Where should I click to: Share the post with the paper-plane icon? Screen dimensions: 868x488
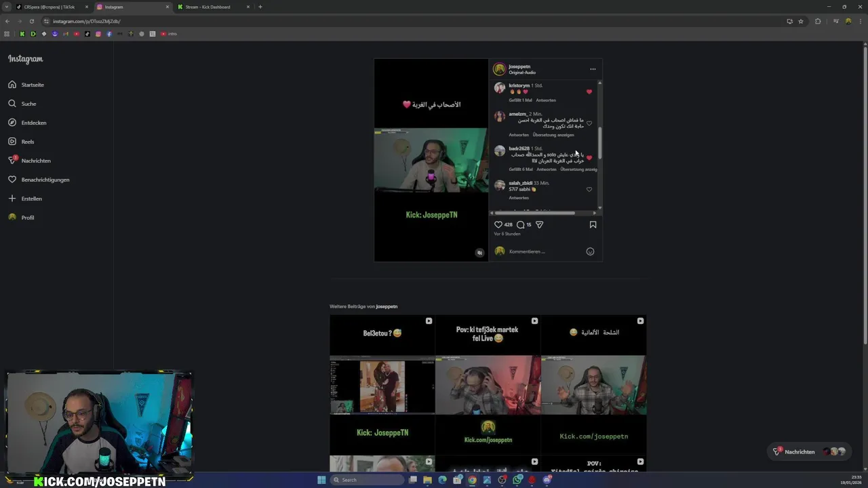coord(540,224)
